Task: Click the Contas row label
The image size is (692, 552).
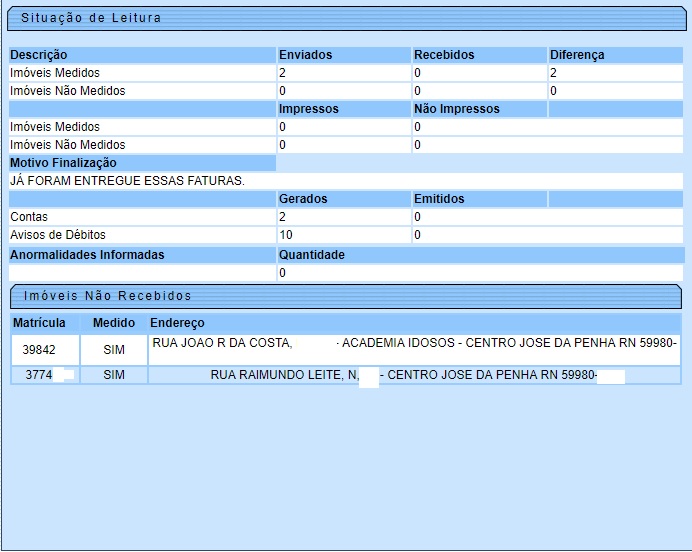Action: (x=29, y=217)
